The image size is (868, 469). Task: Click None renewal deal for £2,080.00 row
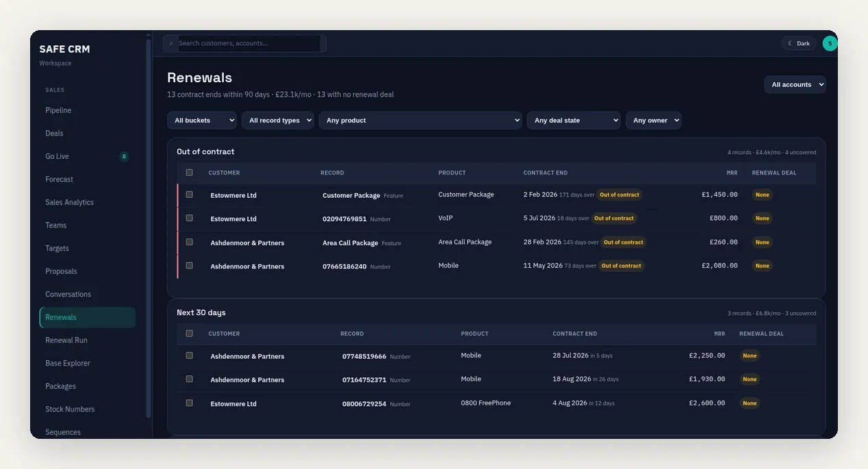pyautogui.click(x=762, y=266)
